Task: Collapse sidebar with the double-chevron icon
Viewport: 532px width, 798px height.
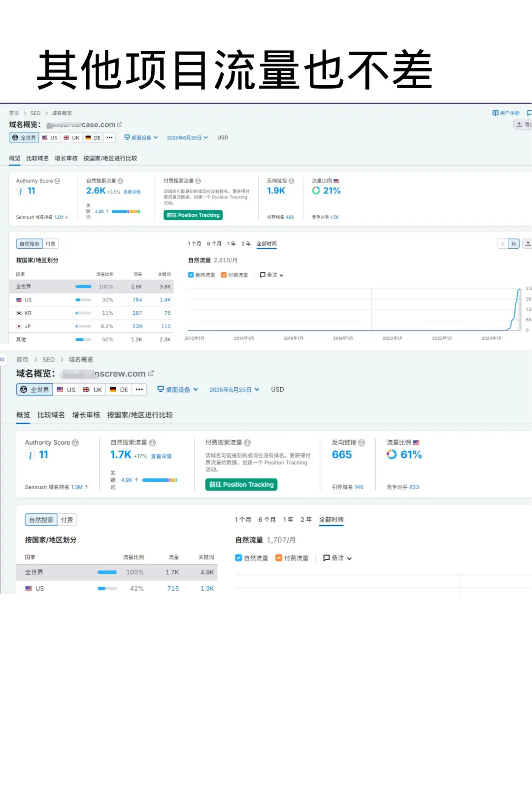Action: click(x=2, y=360)
